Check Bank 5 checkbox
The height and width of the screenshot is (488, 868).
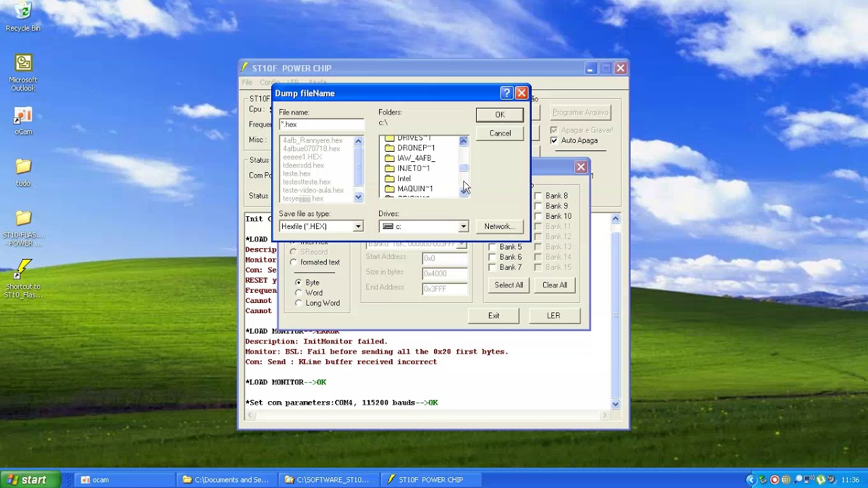(x=492, y=247)
